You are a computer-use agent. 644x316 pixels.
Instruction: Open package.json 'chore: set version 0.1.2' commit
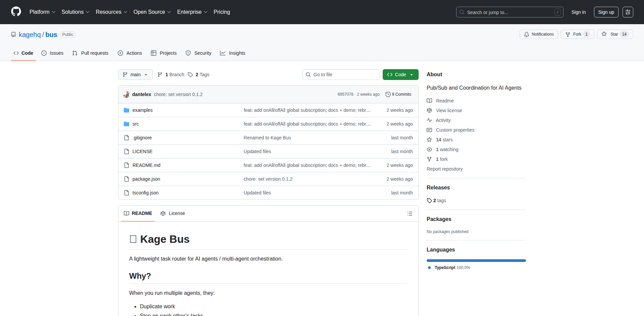click(x=268, y=179)
